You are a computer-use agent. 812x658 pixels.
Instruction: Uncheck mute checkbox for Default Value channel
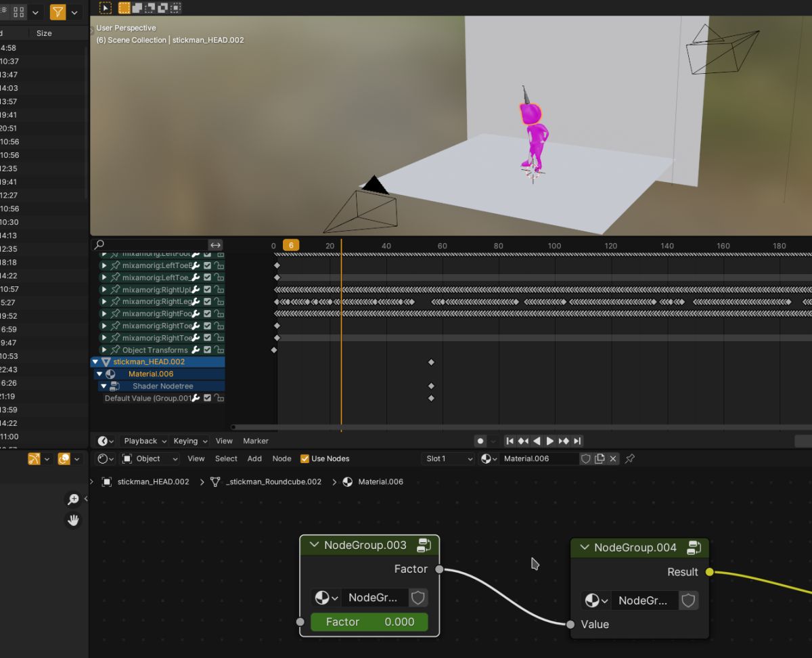tap(208, 398)
